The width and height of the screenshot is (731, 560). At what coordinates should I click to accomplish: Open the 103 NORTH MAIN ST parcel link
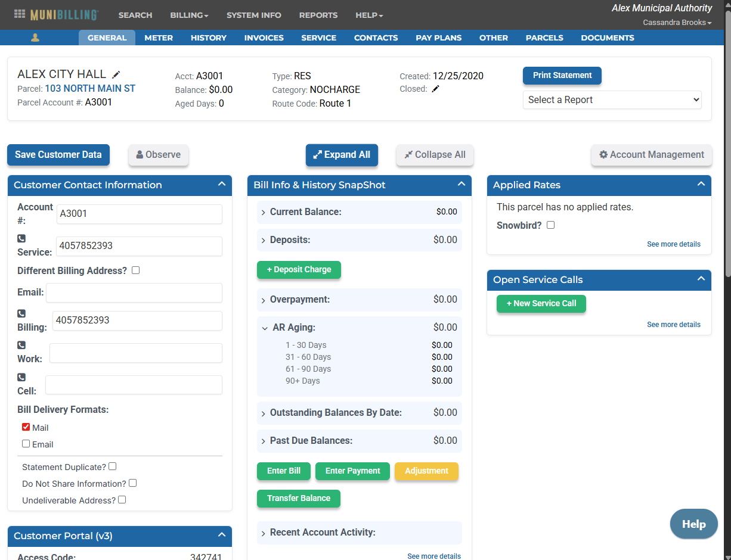(90, 89)
